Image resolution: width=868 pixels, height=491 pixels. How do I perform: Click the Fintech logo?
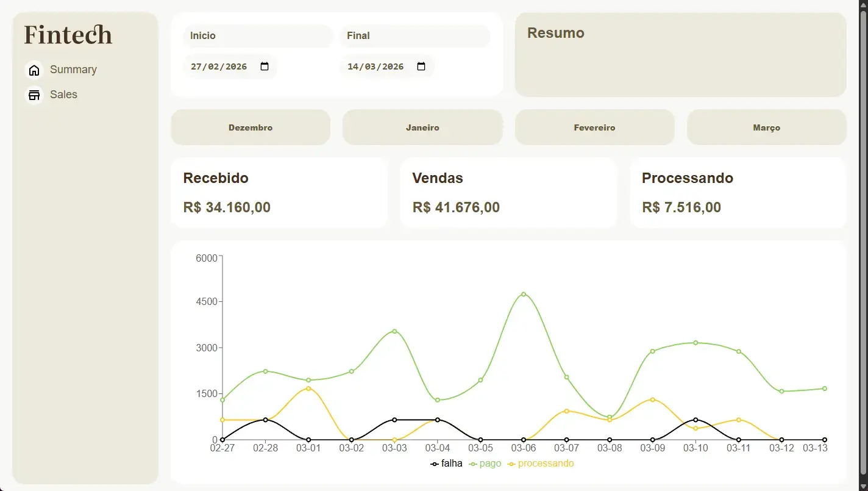(x=68, y=35)
